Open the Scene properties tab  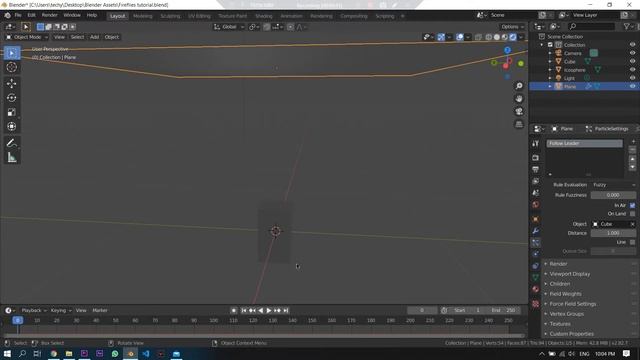[536, 193]
